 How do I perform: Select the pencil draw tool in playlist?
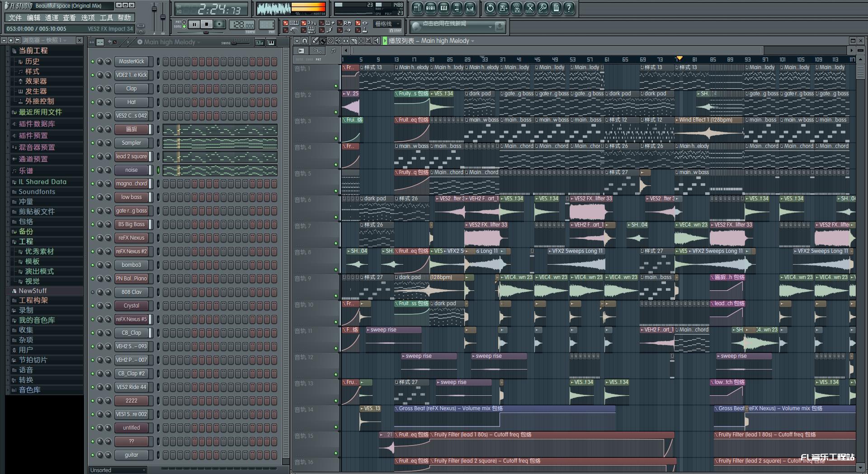click(x=315, y=41)
